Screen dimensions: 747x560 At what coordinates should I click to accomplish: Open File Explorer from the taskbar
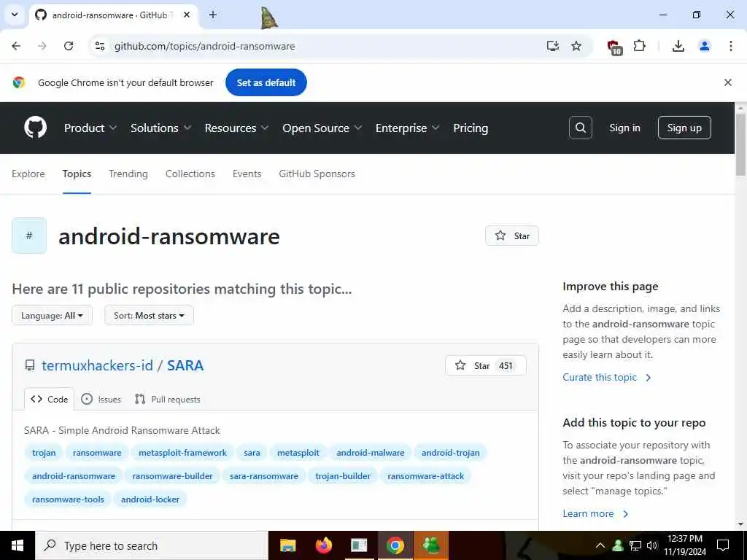pyautogui.click(x=287, y=545)
